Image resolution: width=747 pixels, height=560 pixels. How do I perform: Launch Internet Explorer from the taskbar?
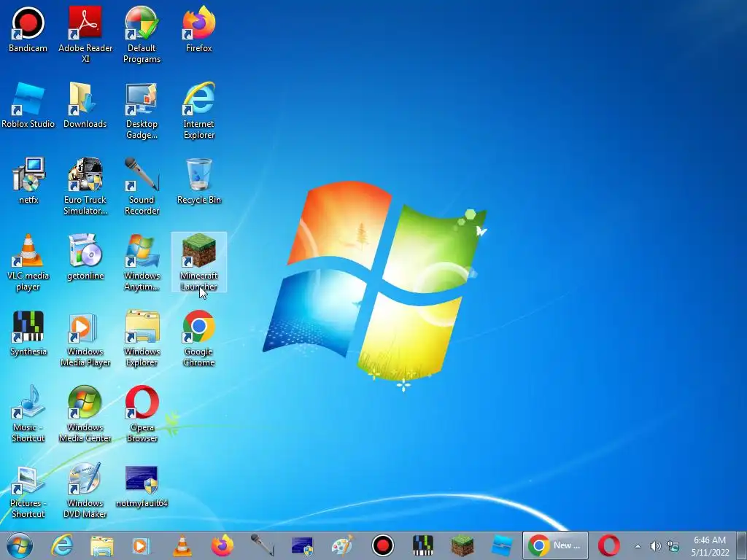(62, 545)
